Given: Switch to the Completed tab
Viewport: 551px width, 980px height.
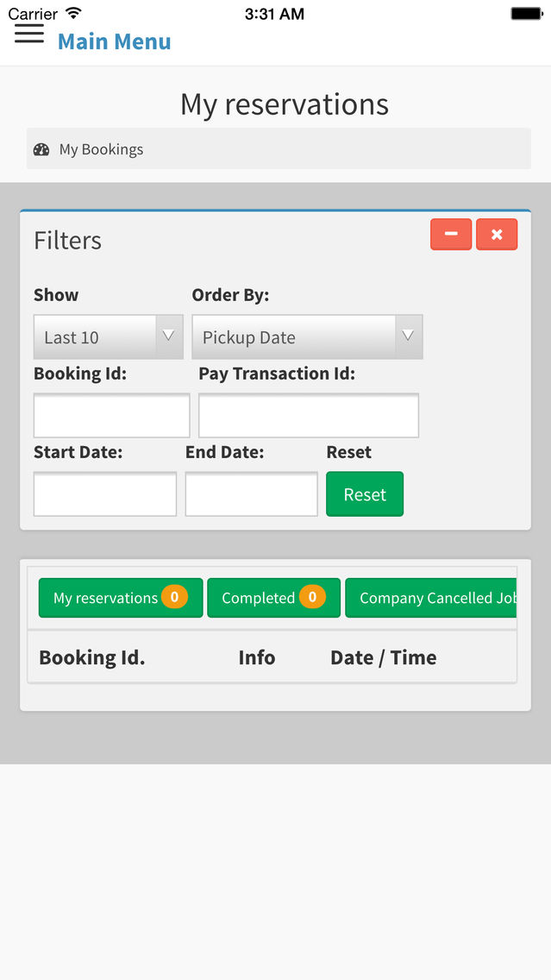Looking at the screenshot, I should tap(273, 597).
